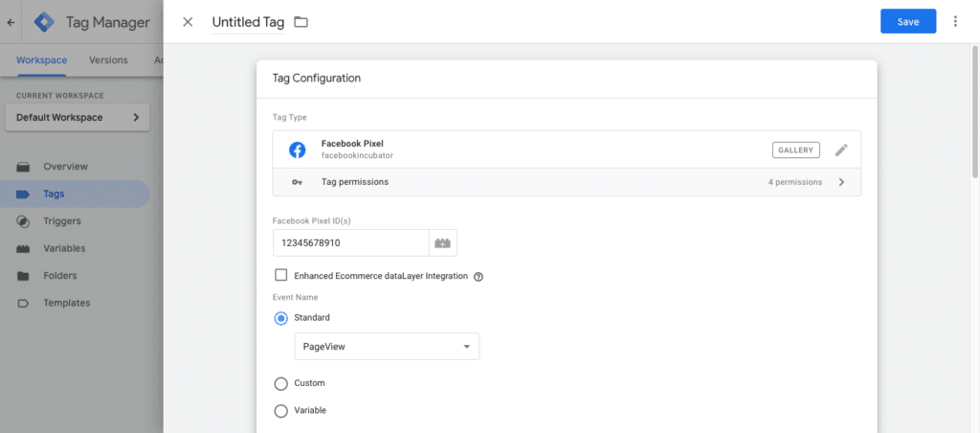Click the Tags sidebar icon
980x433 pixels.
(23, 194)
